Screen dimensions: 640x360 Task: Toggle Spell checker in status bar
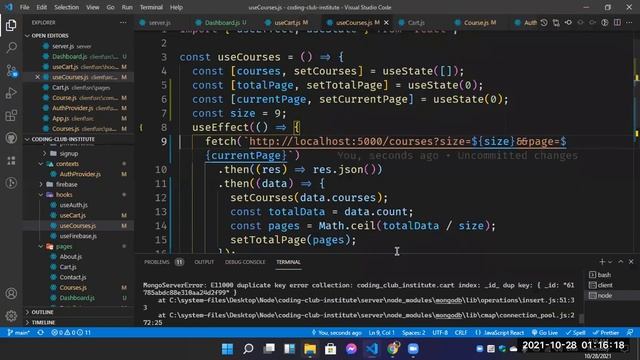click(576, 333)
